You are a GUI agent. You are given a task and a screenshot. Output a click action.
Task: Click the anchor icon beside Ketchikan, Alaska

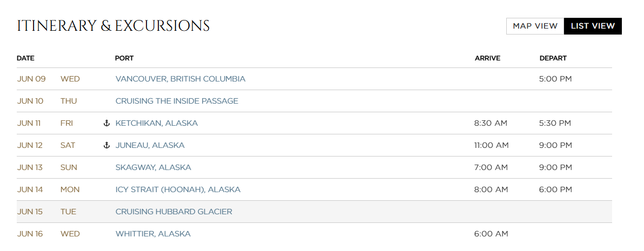(x=106, y=123)
